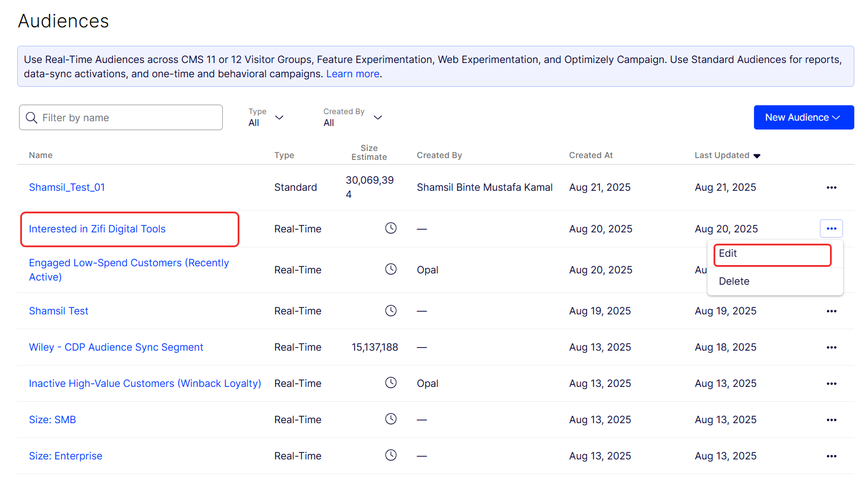
Task: Choose Delete in the context menu
Action: [734, 281]
